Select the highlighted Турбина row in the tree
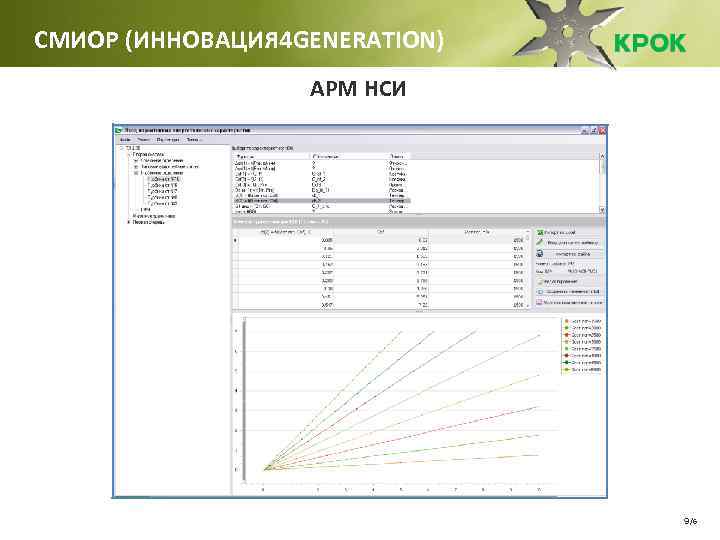The width and height of the screenshot is (720, 540). pyautogui.click(x=163, y=179)
